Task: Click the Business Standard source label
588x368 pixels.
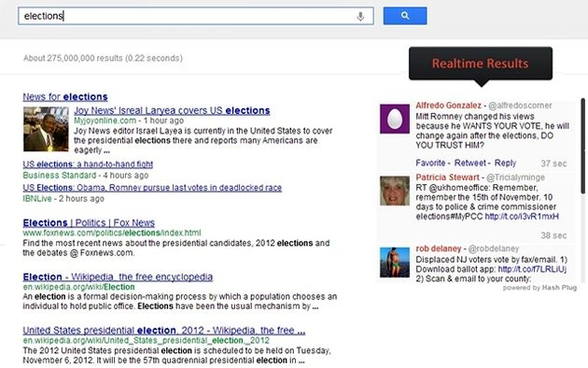Action: (x=60, y=176)
